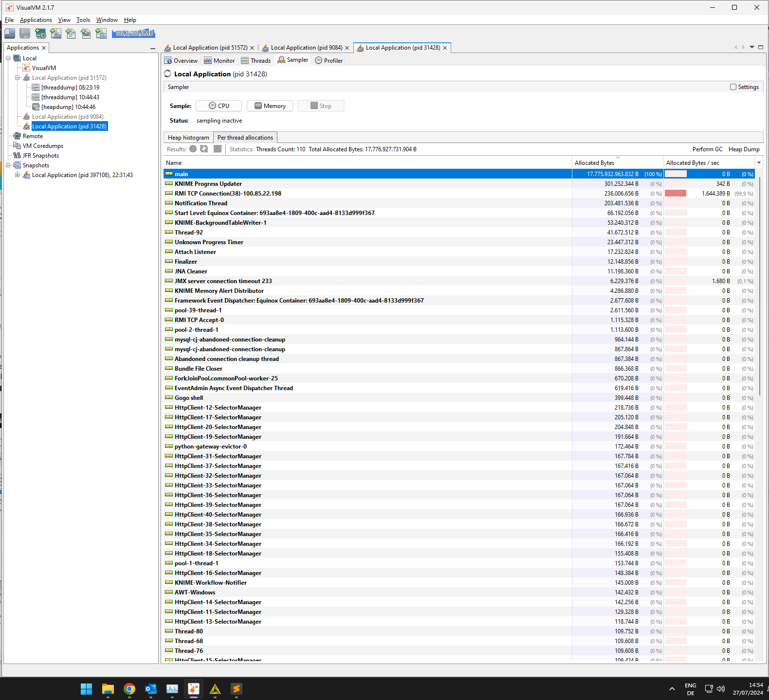Show hidden system tray icons

(x=672, y=689)
